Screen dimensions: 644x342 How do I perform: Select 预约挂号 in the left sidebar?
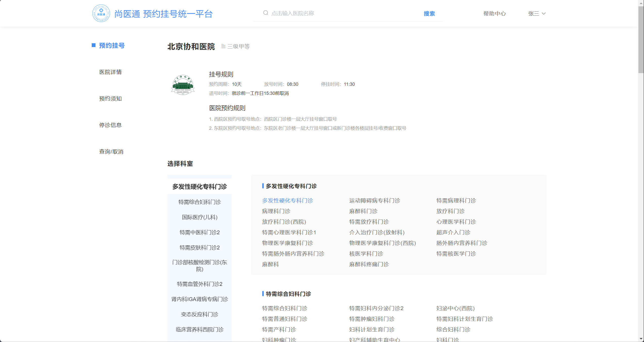click(x=112, y=46)
